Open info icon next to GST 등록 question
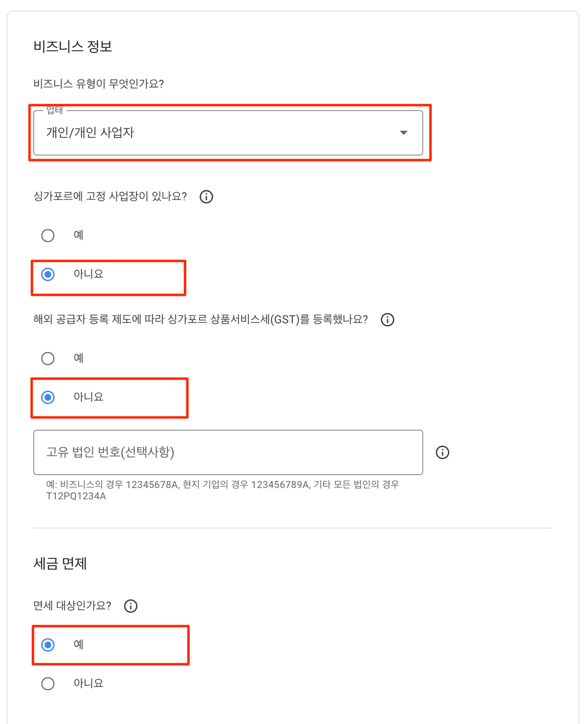Image resolution: width=588 pixels, height=724 pixels. [387, 319]
